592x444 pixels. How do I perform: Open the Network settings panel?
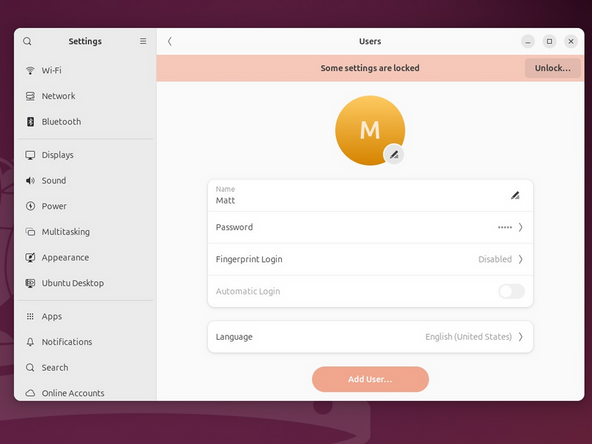[85, 96]
